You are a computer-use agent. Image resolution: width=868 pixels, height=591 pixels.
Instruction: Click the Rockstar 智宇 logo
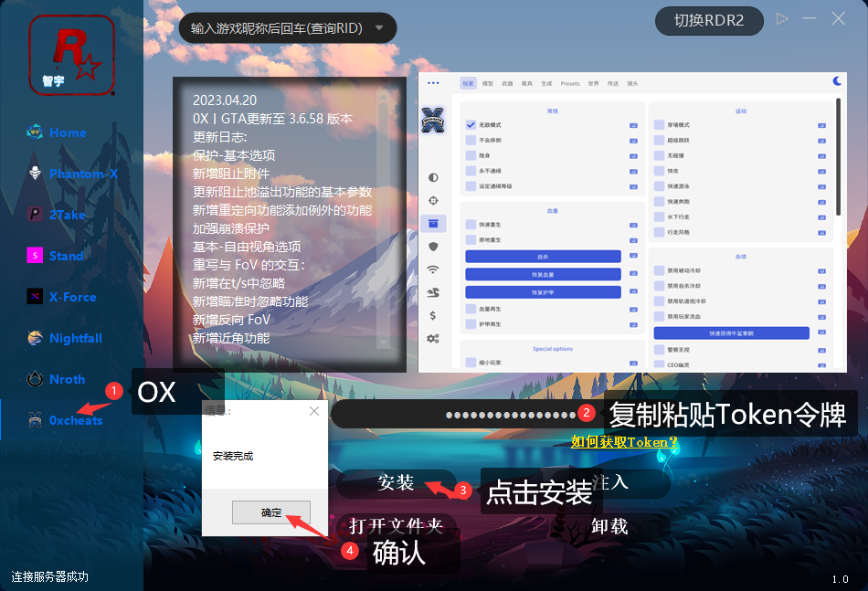click(71, 55)
